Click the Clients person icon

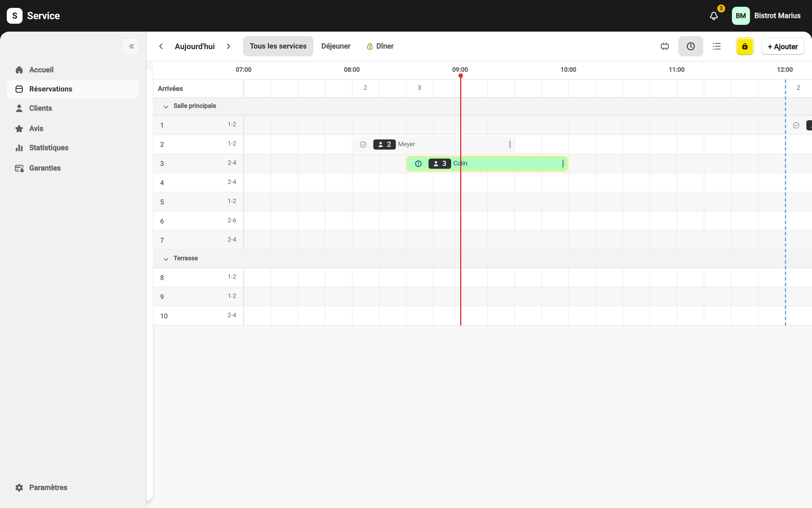click(x=19, y=108)
